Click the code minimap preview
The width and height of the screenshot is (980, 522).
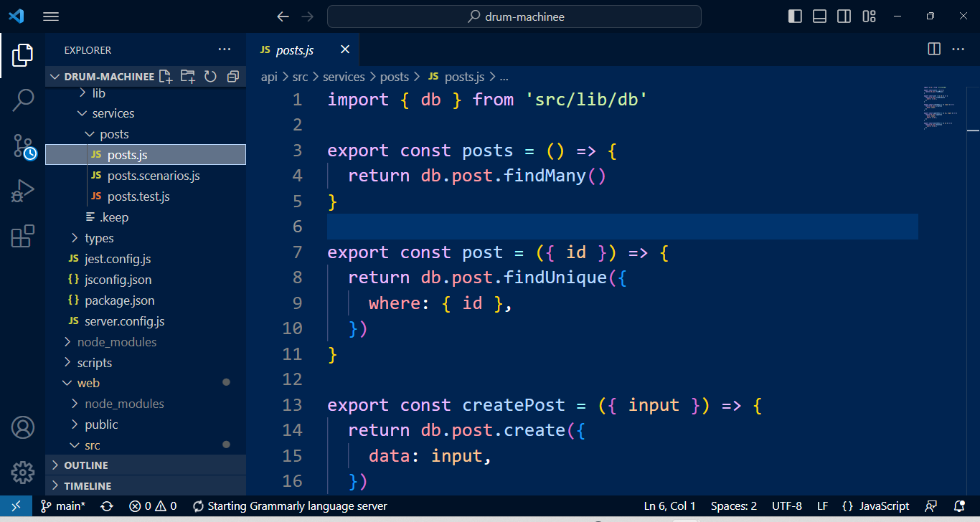pyautogui.click(x=941, y=109)
